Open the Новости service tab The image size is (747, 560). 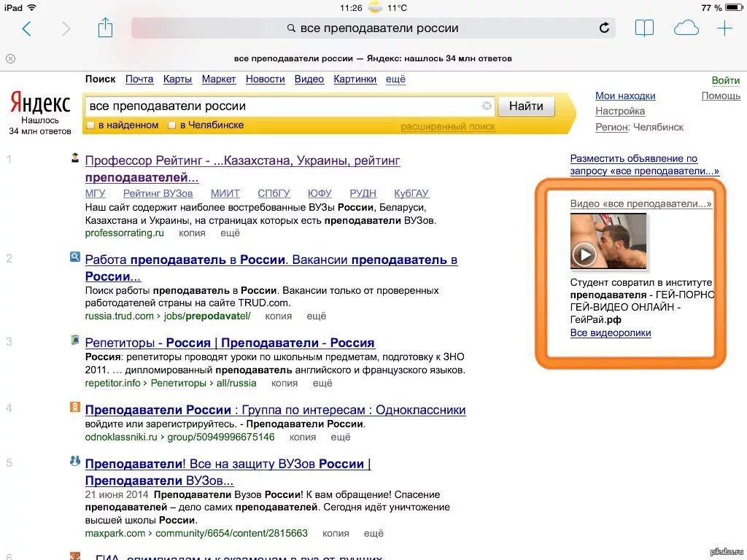click(265, 79)
